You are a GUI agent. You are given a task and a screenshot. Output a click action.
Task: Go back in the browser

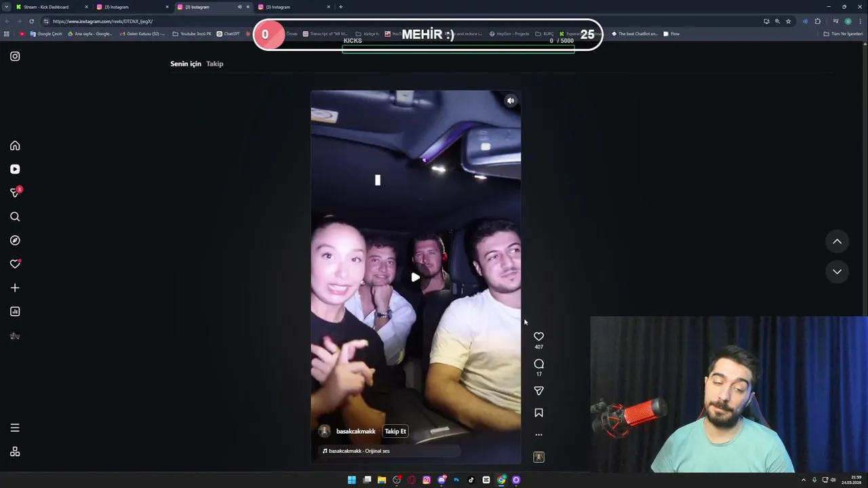(7, 21)
